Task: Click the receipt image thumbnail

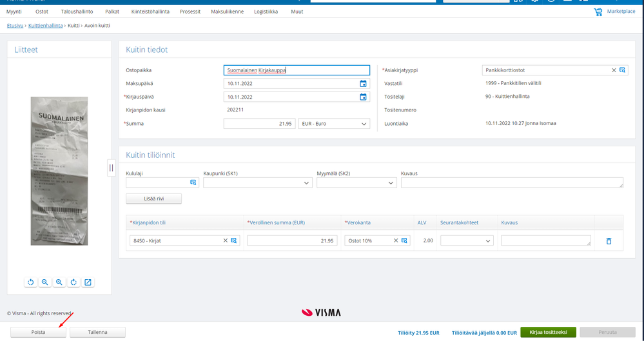Action: tap(59, 171)
